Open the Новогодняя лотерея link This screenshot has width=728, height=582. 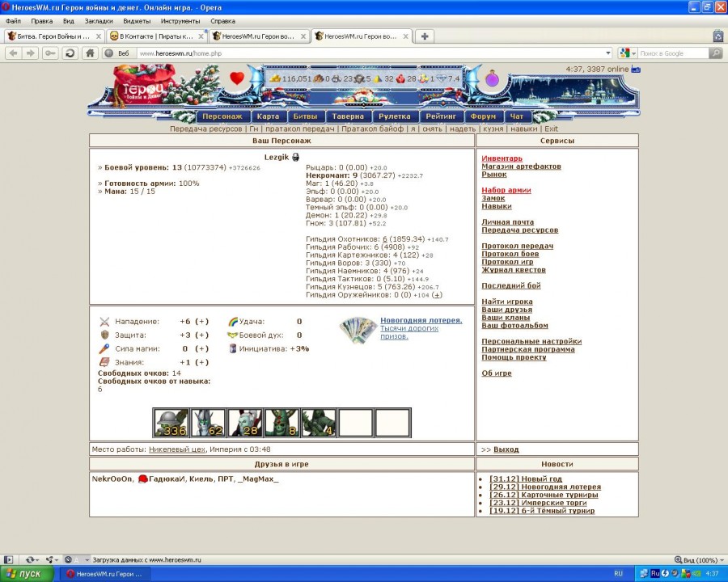[x=421, y=320]
